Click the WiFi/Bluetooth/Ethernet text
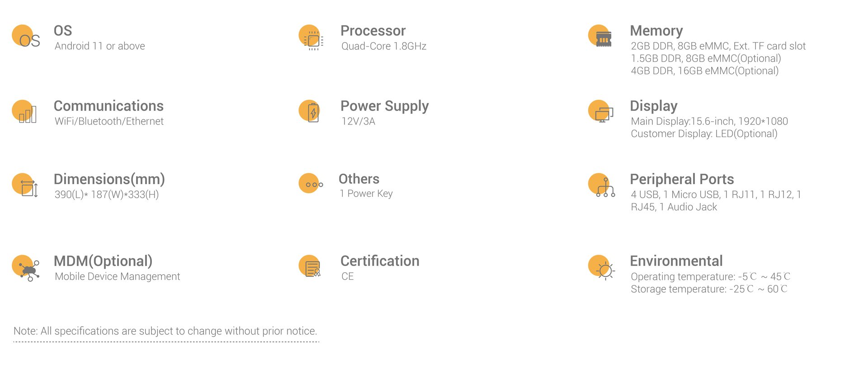The height and width of the screenshot is (366, 868). (109, 121)
